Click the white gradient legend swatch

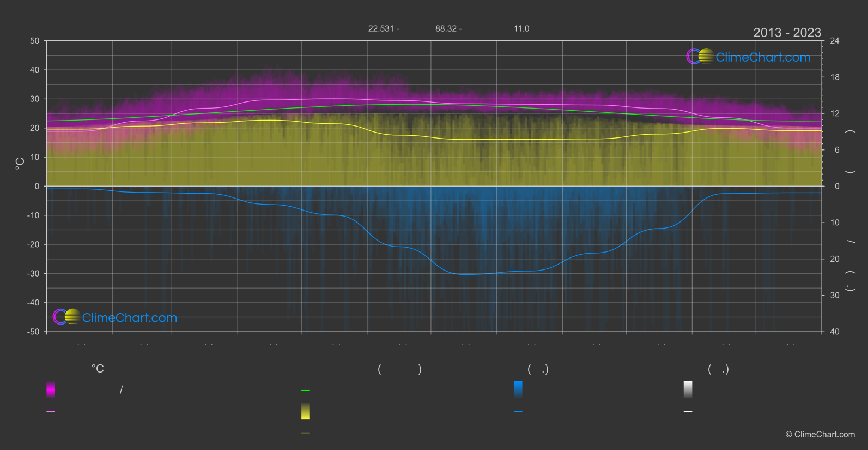click(x=688, y=389)
